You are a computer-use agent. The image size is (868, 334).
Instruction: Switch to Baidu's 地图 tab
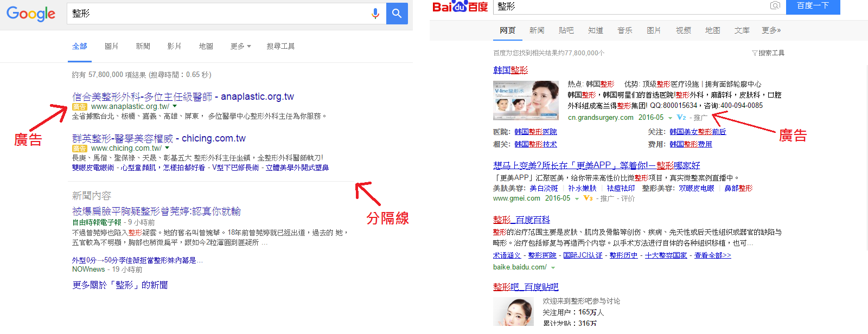(713, 30)
